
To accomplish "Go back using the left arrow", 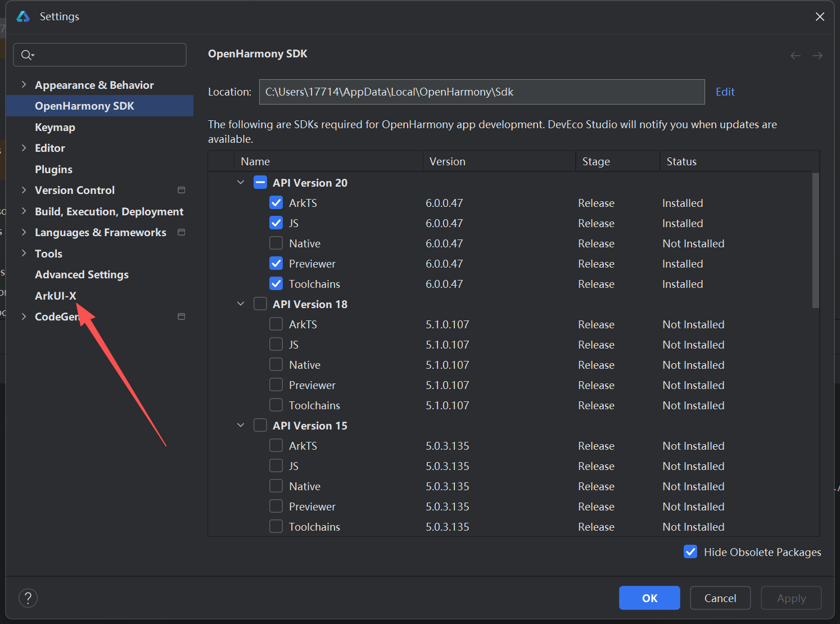I will 795,55.
